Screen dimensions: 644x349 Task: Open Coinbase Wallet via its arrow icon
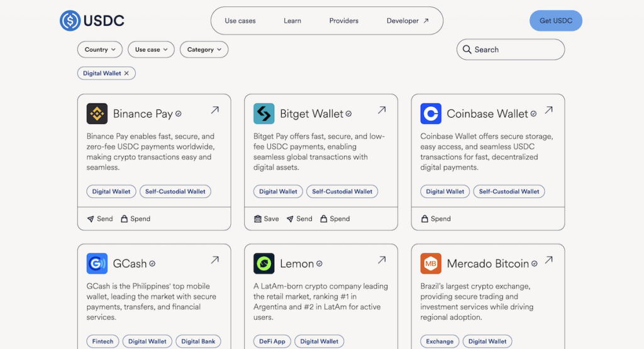[x=548, y=110]
